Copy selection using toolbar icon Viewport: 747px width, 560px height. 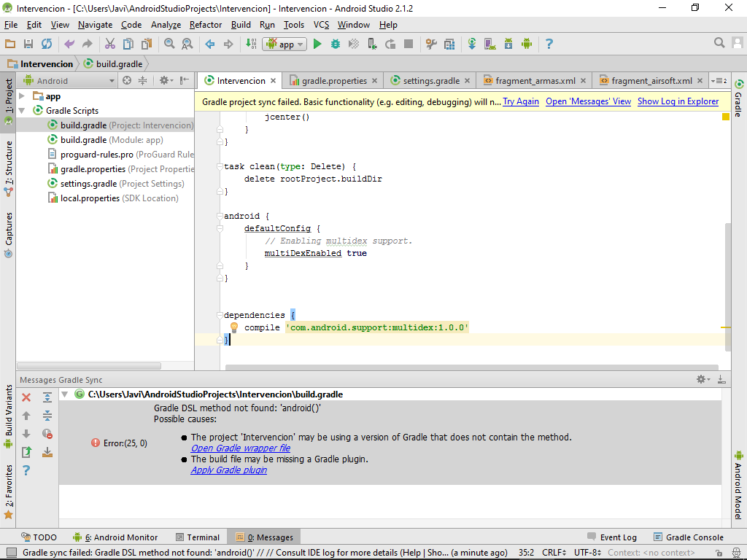pyautogui.click(x=128, y=44)
